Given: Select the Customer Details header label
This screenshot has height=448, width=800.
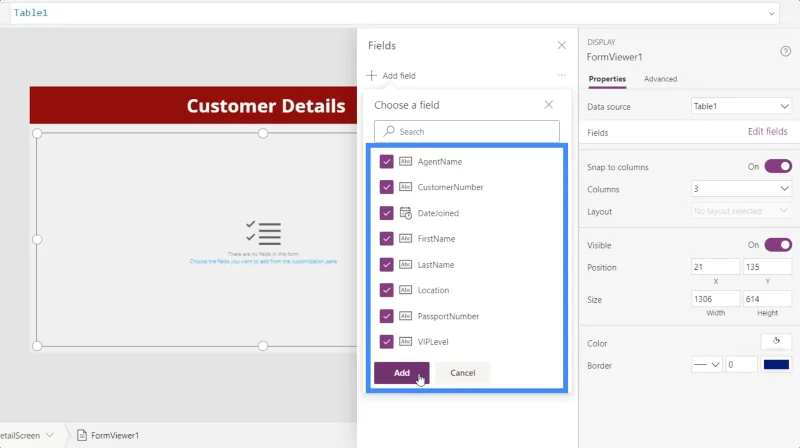Looking at the screenshot, I should coord(266,106).
